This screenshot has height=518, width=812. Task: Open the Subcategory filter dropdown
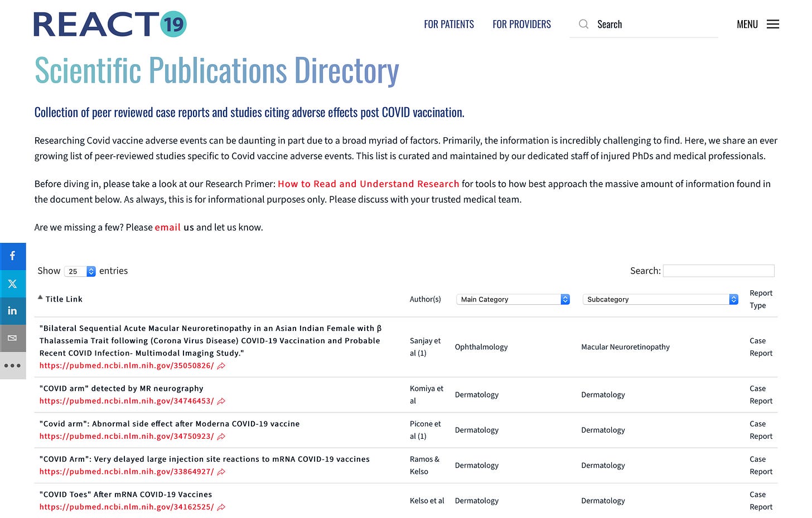[660, 299]
